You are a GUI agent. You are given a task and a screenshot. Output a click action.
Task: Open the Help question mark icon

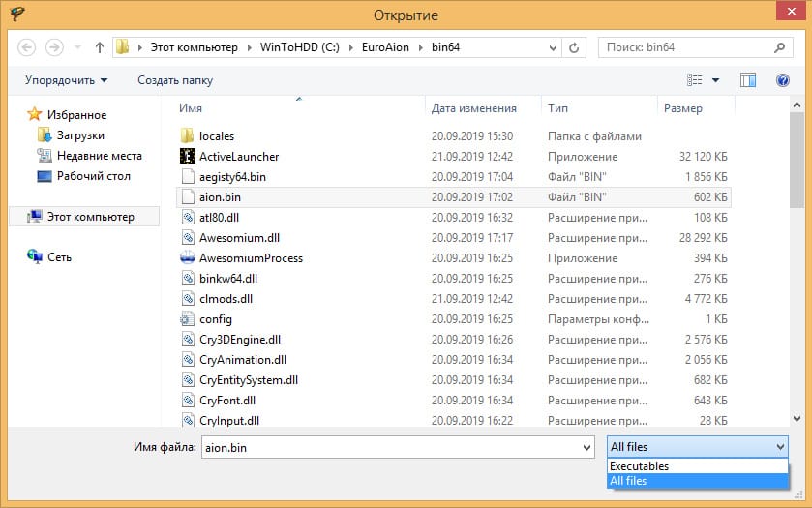[782, 80]
